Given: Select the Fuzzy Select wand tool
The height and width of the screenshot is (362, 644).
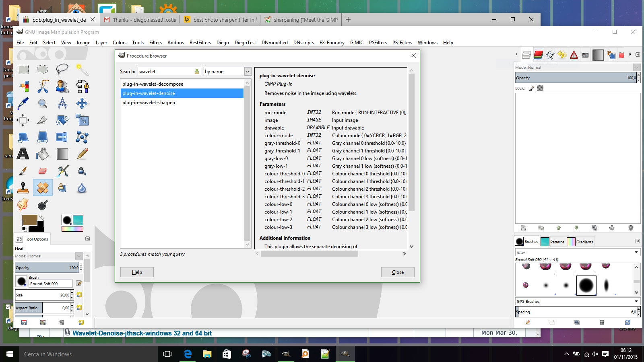Looking at the screenshot, I should click(82, 69).
